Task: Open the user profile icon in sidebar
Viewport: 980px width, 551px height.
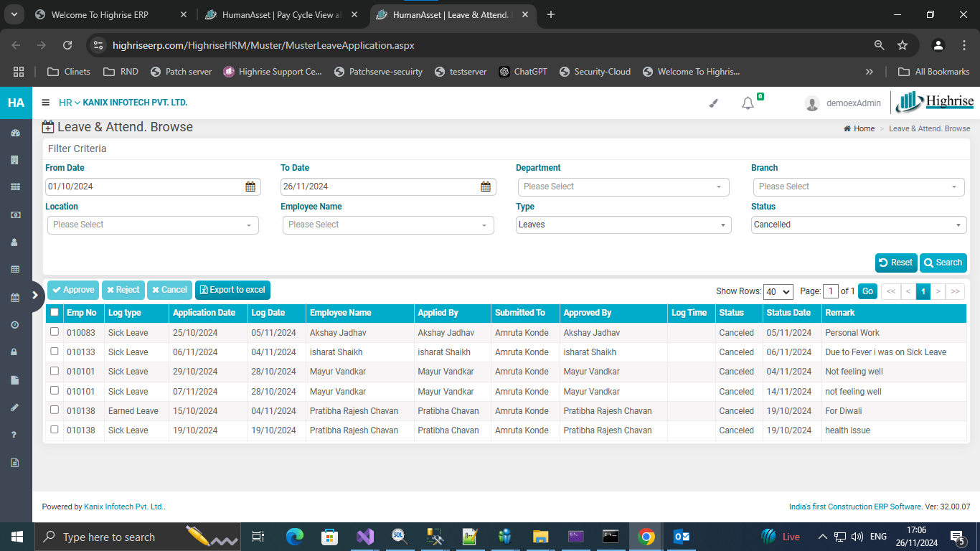Action: (15, 242)
